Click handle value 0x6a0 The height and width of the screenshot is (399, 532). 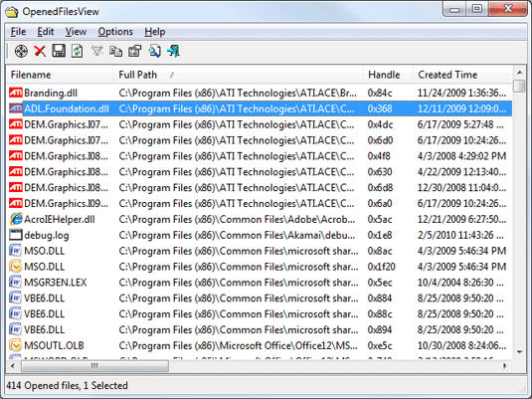point(380,203)
